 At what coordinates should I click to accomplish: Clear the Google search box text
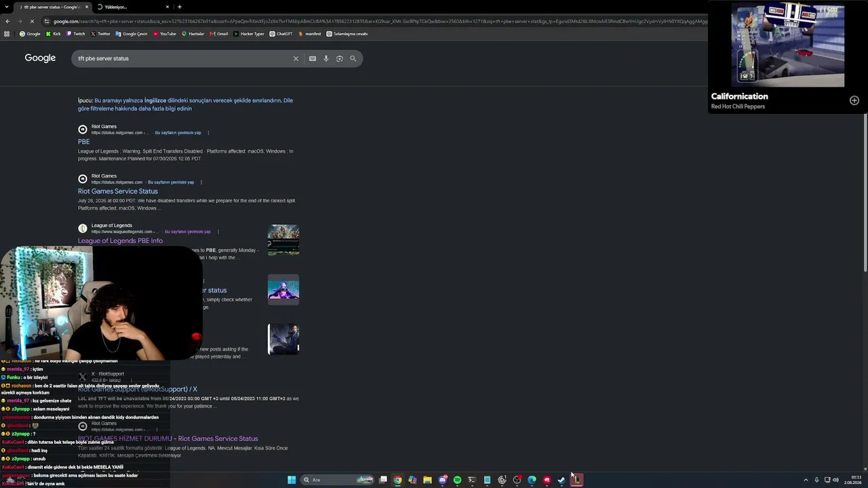pos(296,58)
